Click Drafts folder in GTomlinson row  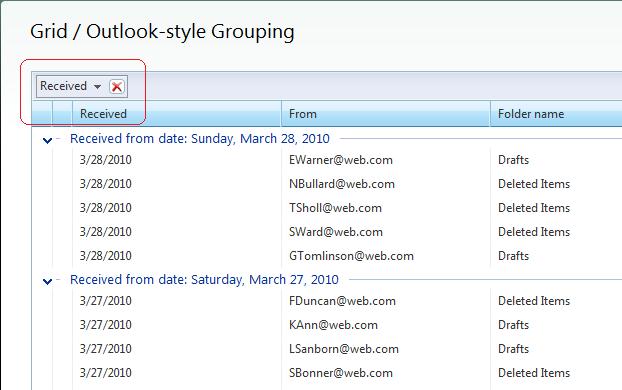513,256
